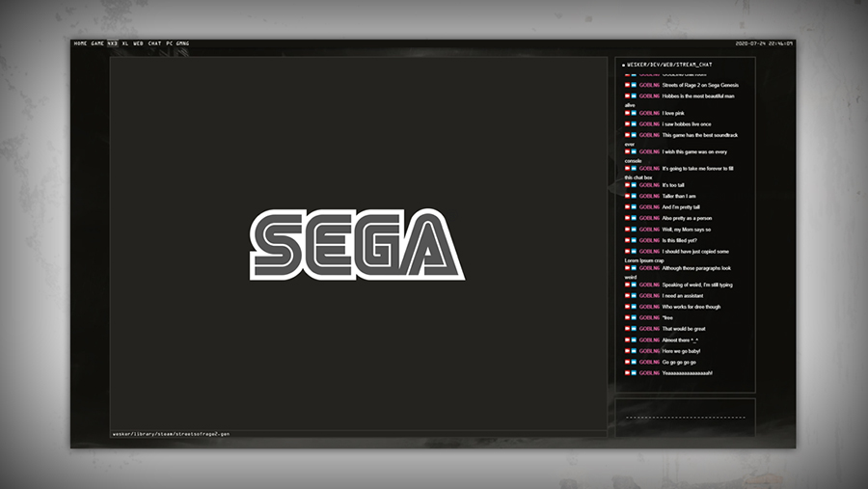
Task: Open the CHAT menu item
Action: (154, 43)
